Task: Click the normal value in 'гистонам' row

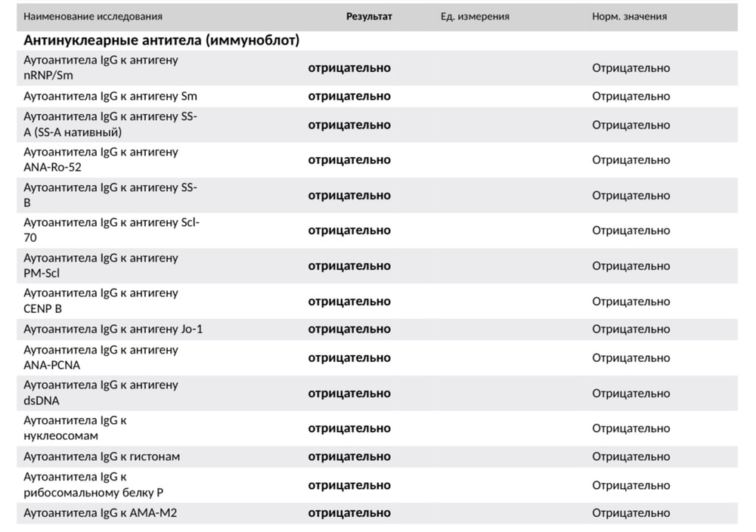Action: tap(631, 456)
